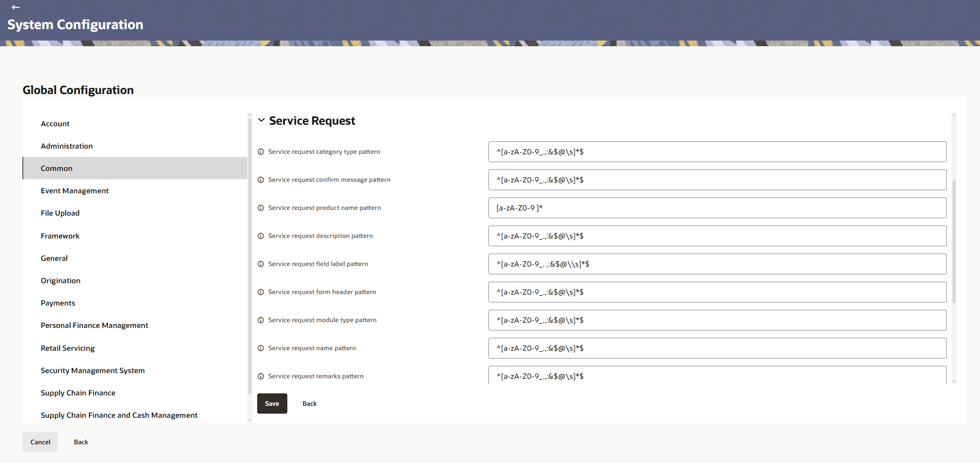
Task: Edit the module type pattern field
Action: [717, 320]
